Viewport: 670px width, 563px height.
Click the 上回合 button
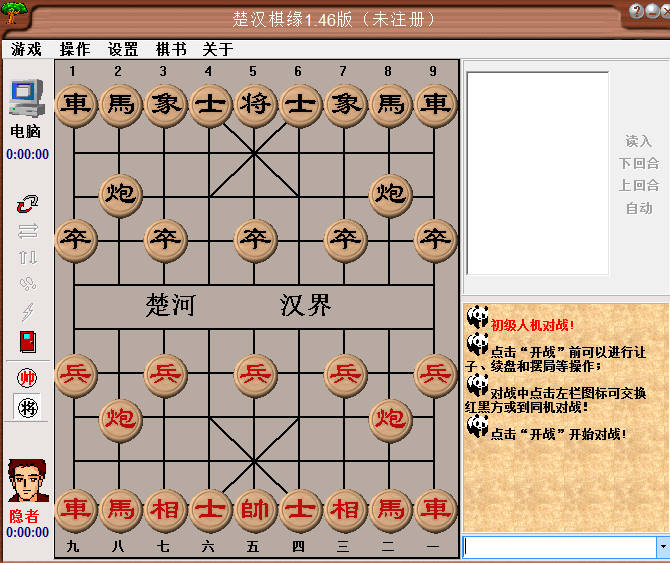click(639, 185)
